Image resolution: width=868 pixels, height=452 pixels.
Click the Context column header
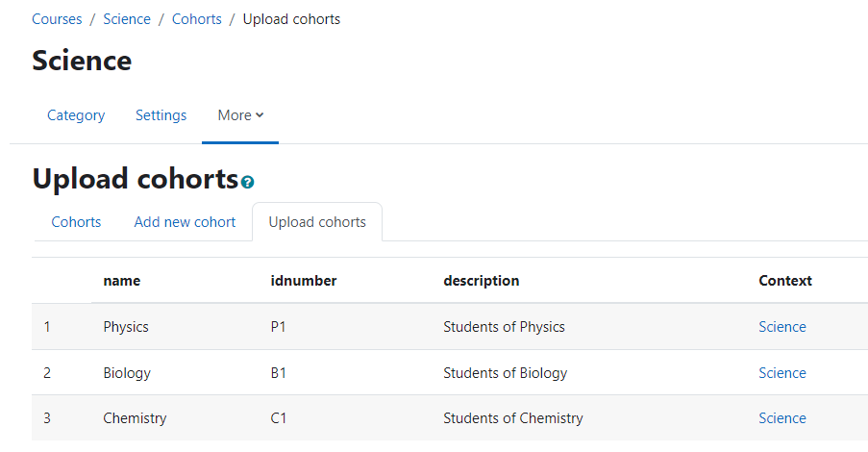point(785,281)
